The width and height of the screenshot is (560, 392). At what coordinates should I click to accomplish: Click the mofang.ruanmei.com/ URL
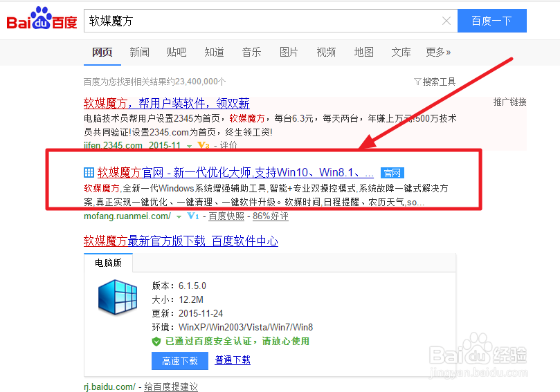127,216
